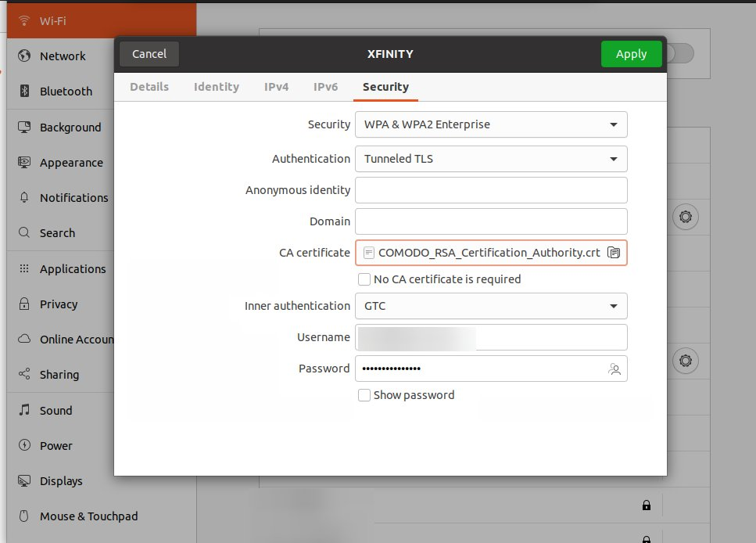Click the Security field label

(x=329, y=124)
